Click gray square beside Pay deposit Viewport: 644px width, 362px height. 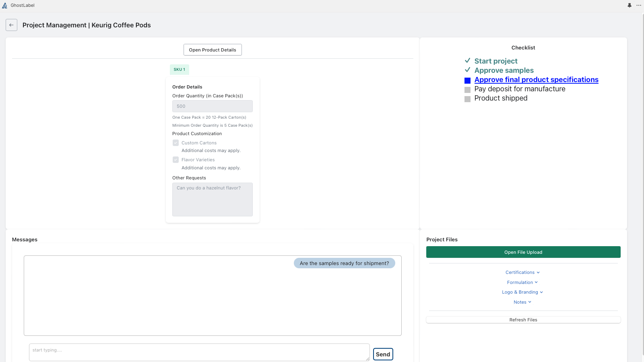click(x=467, y=90)
